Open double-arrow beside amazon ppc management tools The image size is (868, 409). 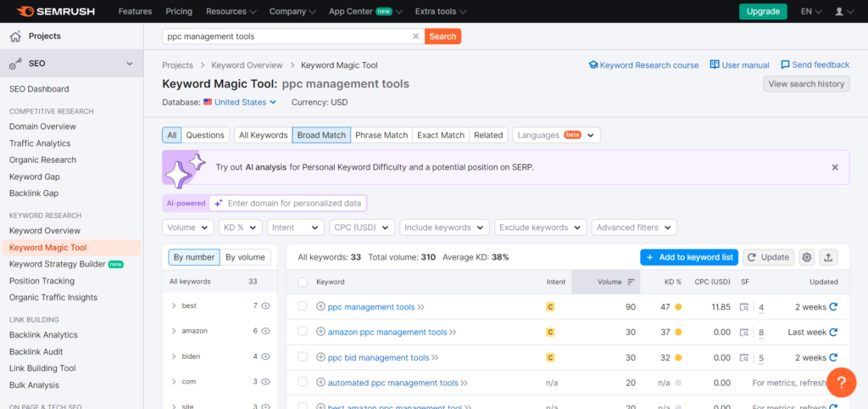453,333
